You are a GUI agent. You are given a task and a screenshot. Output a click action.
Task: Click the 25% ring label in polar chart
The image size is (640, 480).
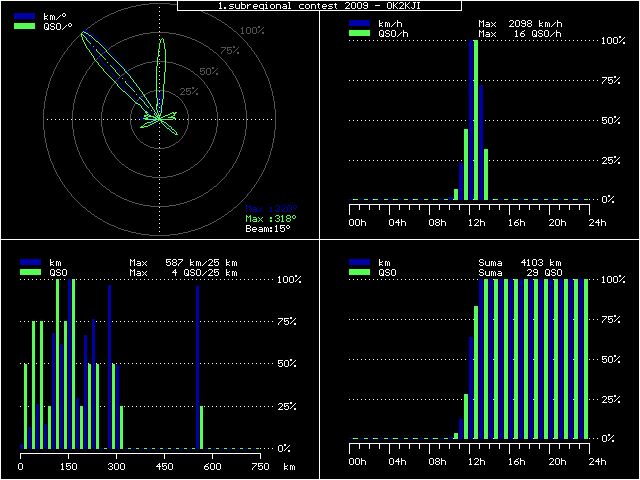coord(189,91)
